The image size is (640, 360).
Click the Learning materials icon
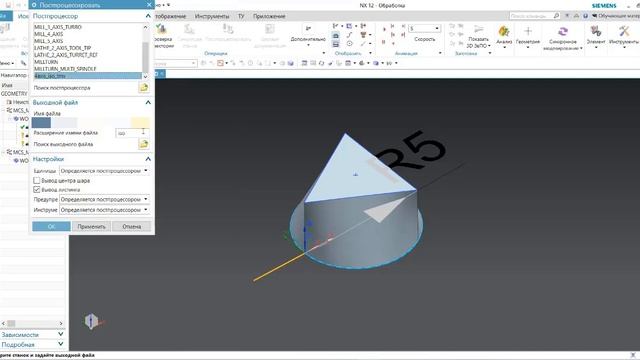pyautogui.click(x=594, y=16)
